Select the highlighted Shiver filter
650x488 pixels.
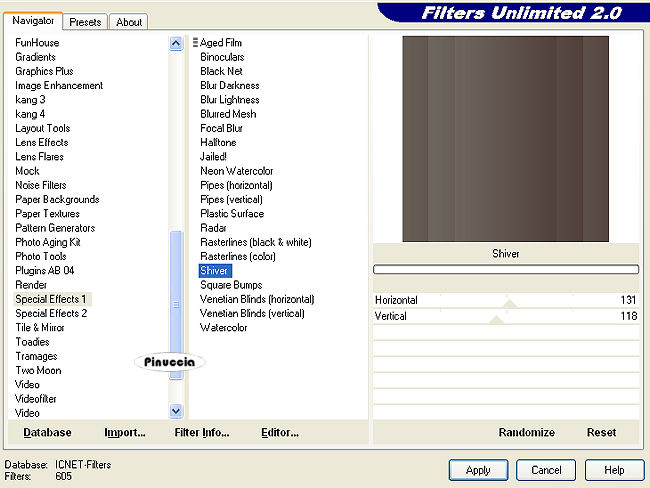tap(215, 271)
